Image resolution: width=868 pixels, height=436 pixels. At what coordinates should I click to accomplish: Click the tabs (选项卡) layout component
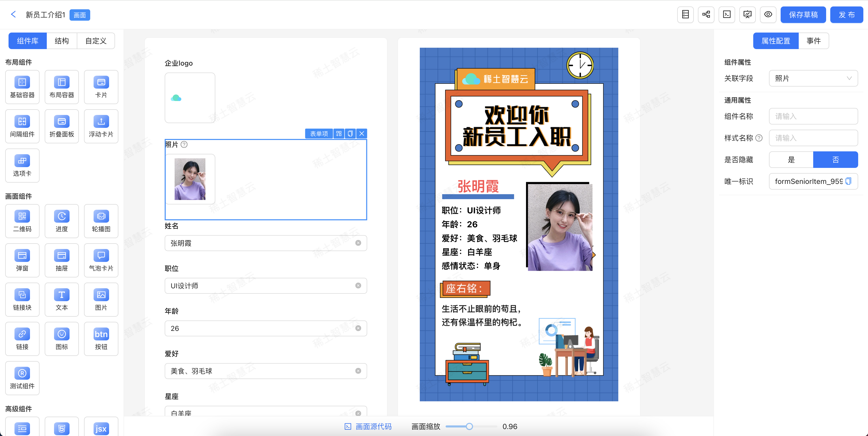(22, 165)
